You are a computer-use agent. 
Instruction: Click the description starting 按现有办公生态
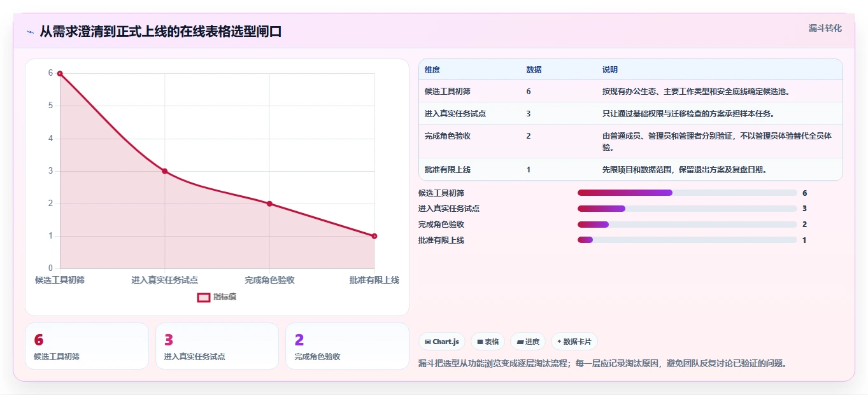(696, 92)
